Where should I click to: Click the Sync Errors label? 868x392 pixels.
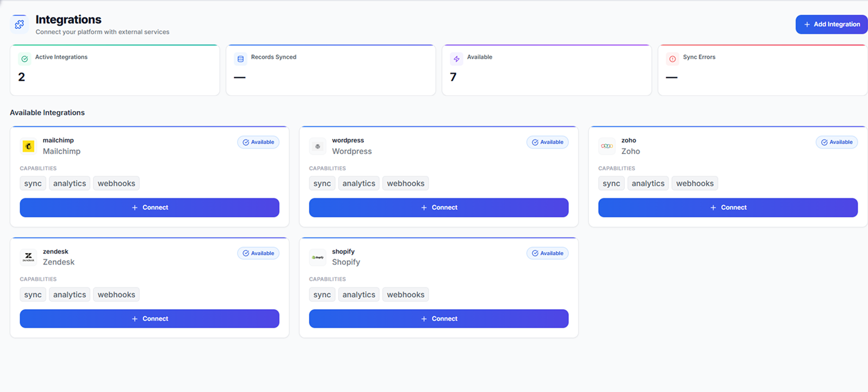coord(699,57)
